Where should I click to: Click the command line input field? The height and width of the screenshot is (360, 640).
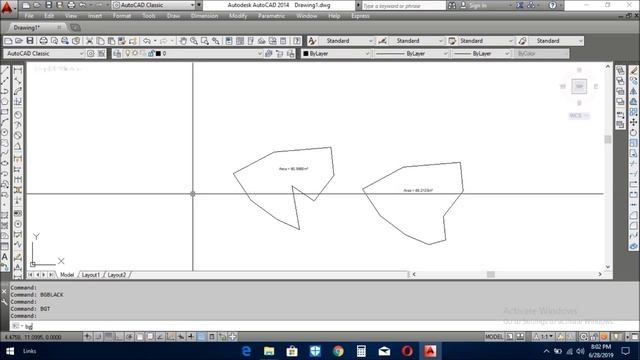tap(322, 326)
